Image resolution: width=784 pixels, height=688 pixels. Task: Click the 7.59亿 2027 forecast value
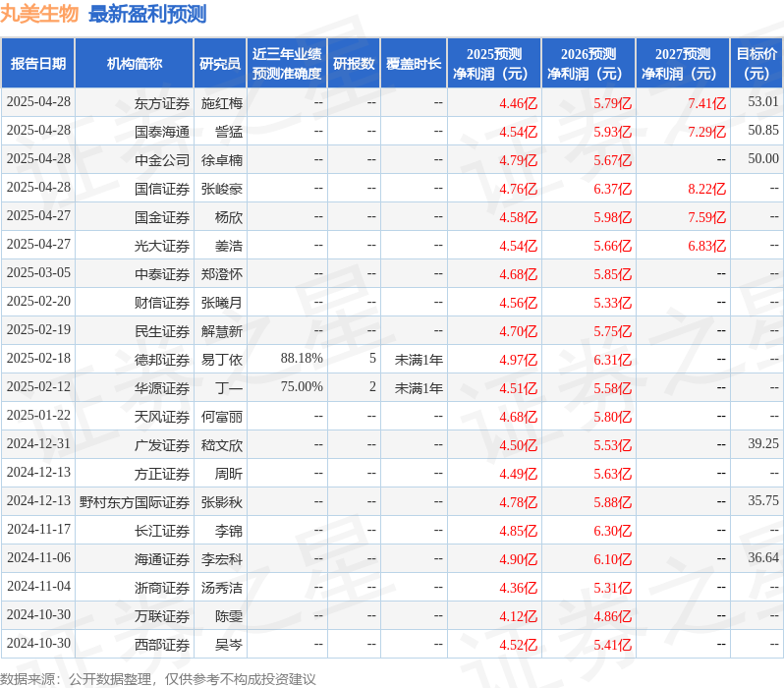[706, 217]
